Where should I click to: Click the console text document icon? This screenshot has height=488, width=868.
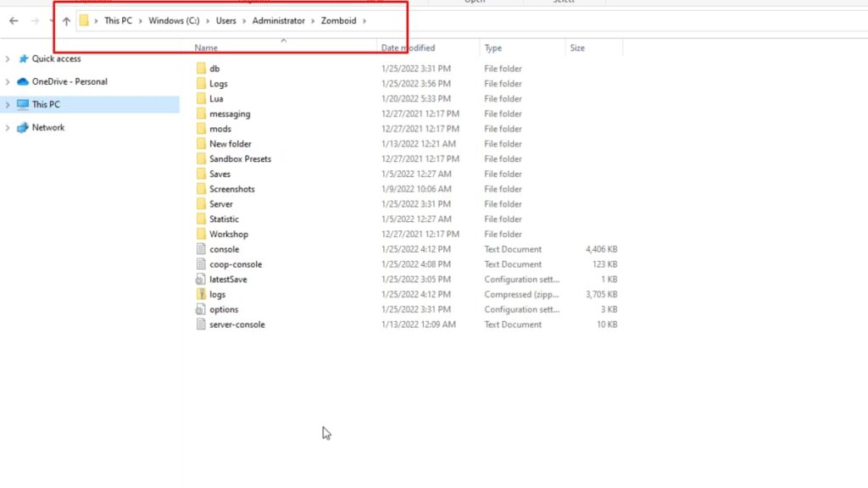tap(201, 250)
